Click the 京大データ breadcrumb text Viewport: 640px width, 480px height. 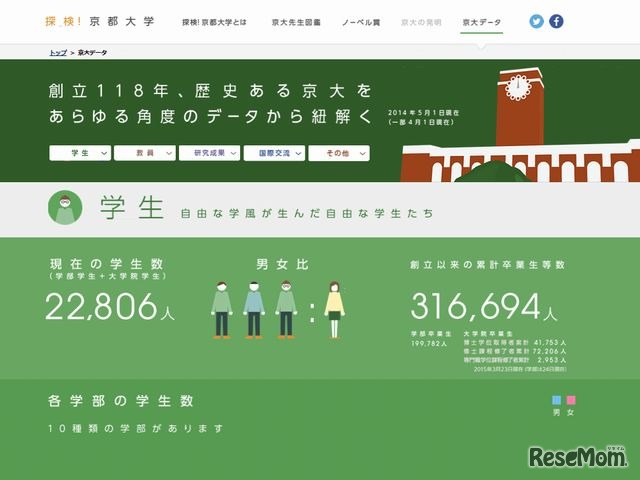coord(93,53)
